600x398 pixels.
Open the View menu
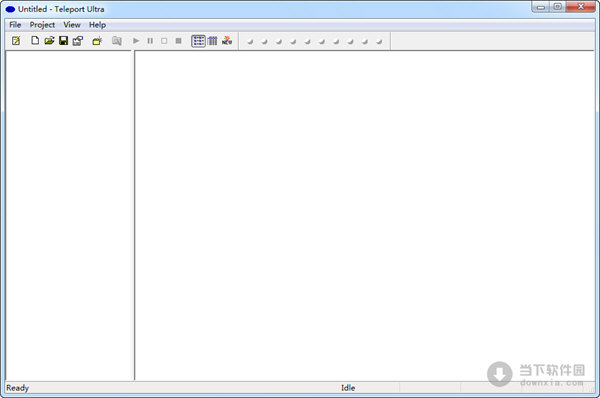tap(72, 25)
